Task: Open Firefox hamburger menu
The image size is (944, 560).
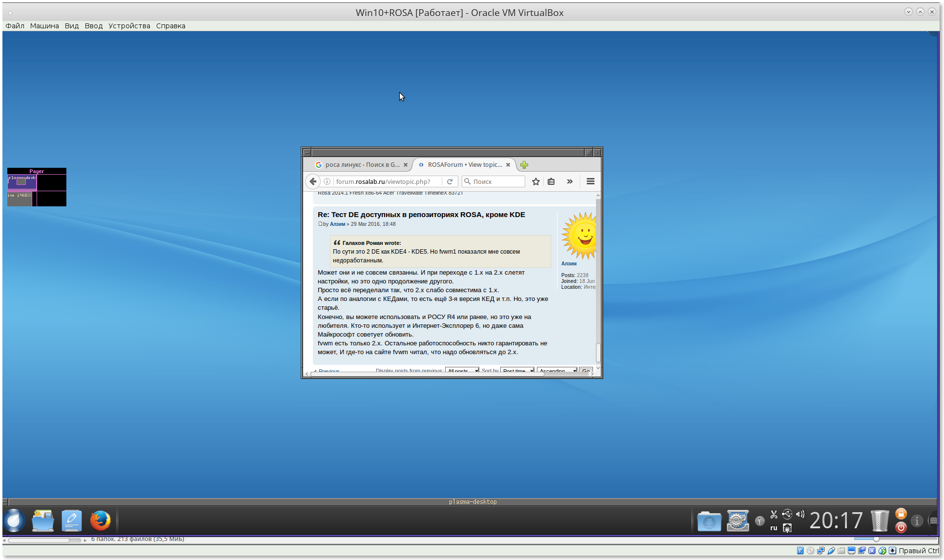Action: (590, 181)
